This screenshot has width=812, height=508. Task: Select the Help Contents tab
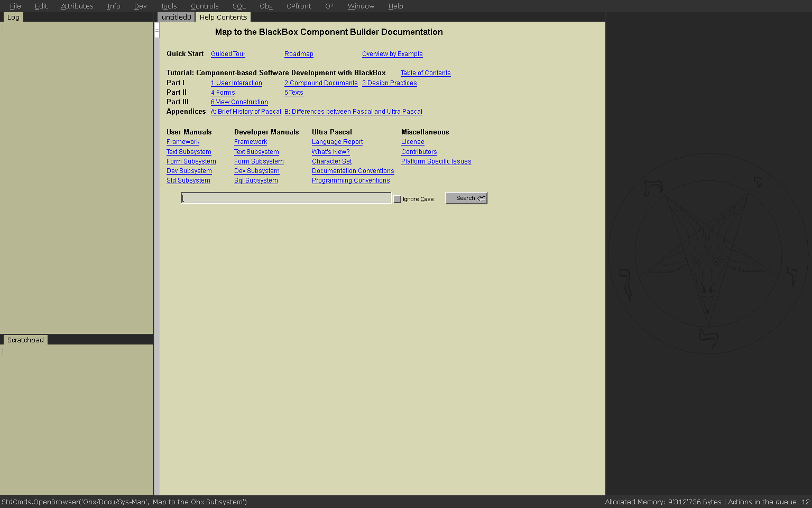coord(223,17)
